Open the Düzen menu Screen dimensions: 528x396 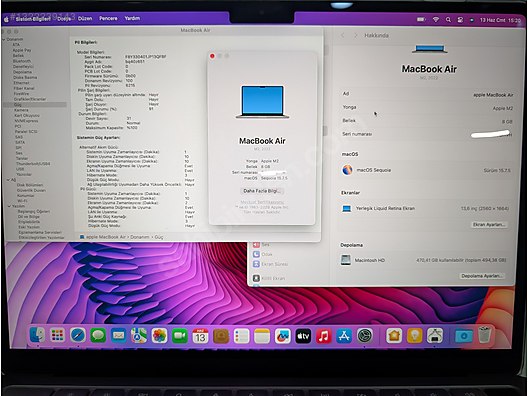(x=85, y=19)
